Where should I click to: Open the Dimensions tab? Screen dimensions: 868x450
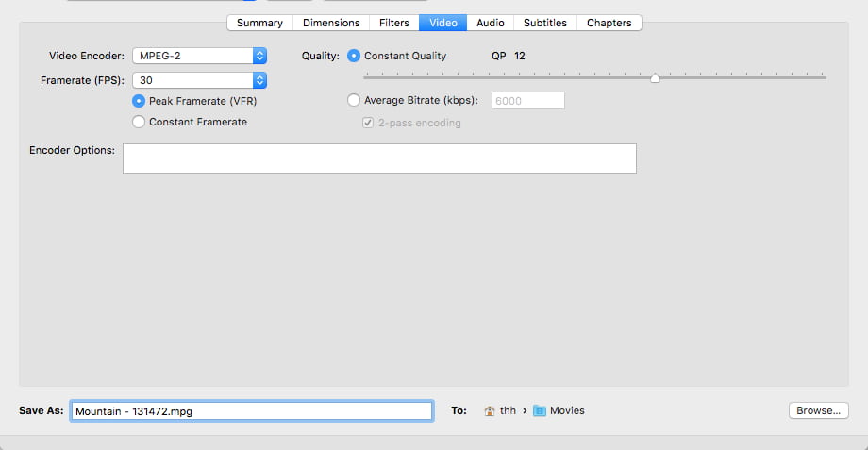pyautogui.click(x=331, y=23)
